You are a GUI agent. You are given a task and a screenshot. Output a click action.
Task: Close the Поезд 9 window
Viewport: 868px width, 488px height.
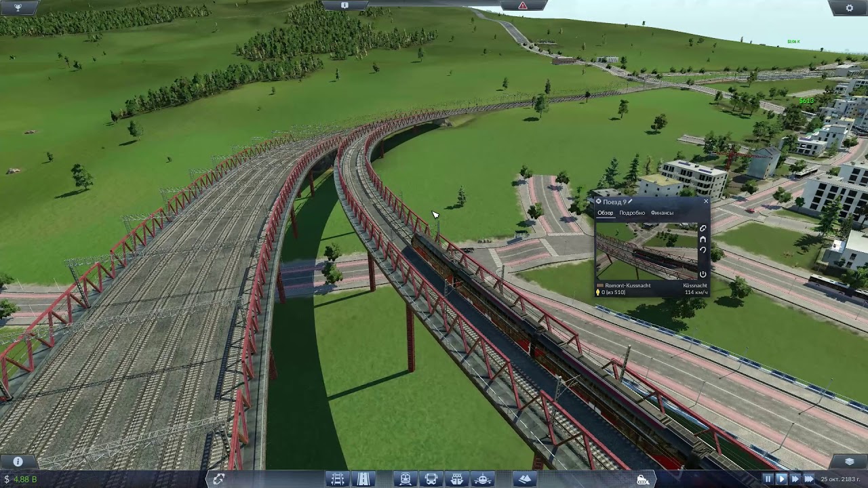coord(706,201)
